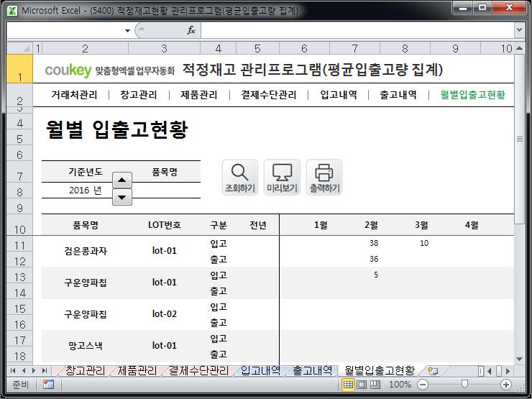Click vertical scrollbar down arrow
Screen dimensions: 532x399
pos(519,359)
